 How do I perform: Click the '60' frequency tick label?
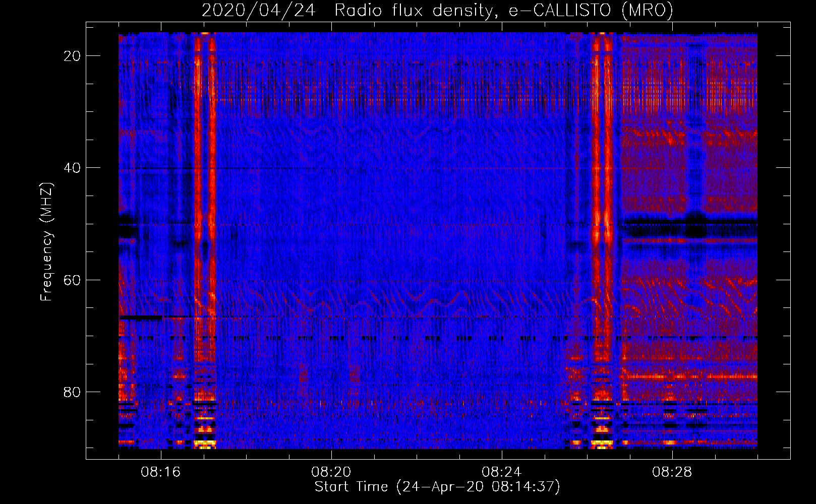point(72,280)
